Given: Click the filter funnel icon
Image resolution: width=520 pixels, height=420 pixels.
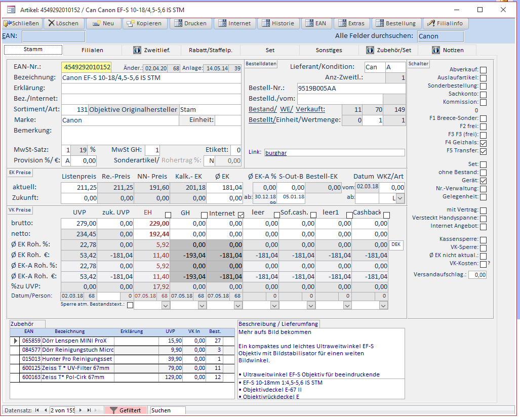Looking at the screenshot, I should (x=114, y=410).
